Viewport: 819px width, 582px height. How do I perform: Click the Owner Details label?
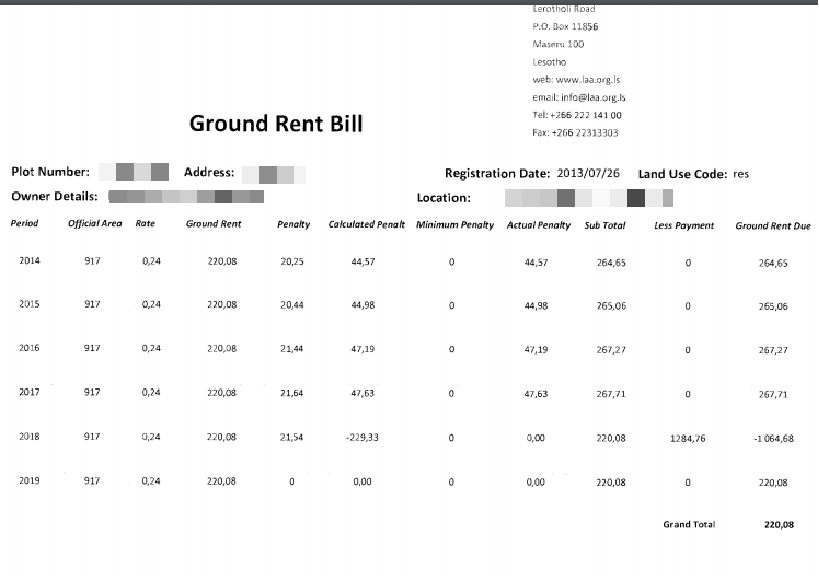click(54, 197)
